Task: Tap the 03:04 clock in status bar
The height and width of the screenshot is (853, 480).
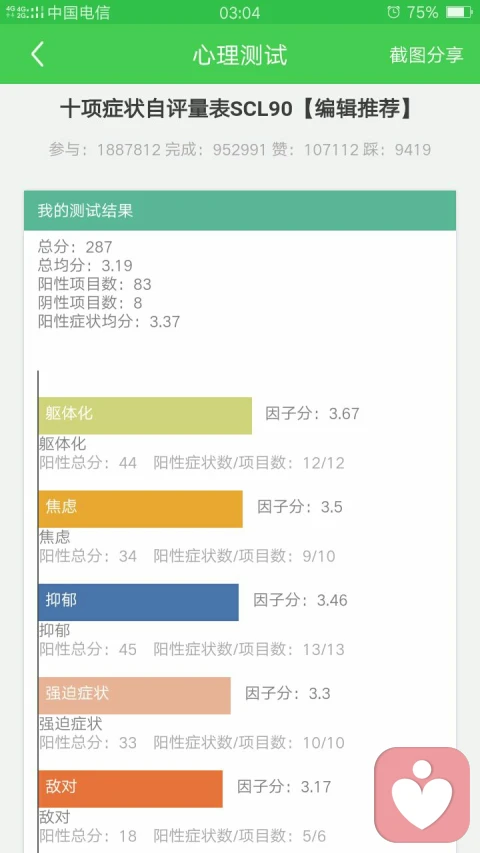Action: click(239, 12)
